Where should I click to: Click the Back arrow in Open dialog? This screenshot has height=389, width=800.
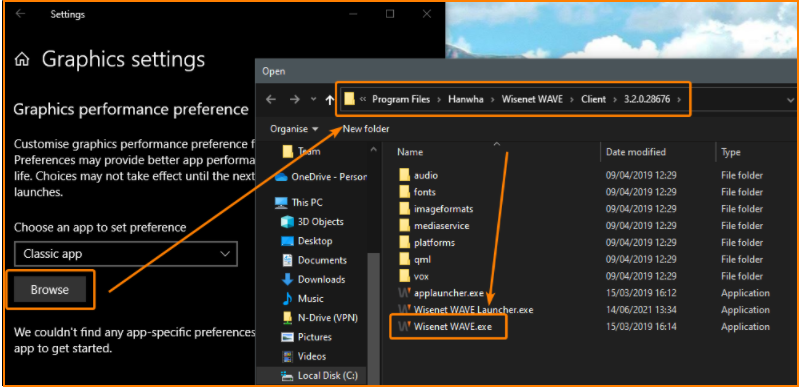pyautogui.click(x=271, y=100)
